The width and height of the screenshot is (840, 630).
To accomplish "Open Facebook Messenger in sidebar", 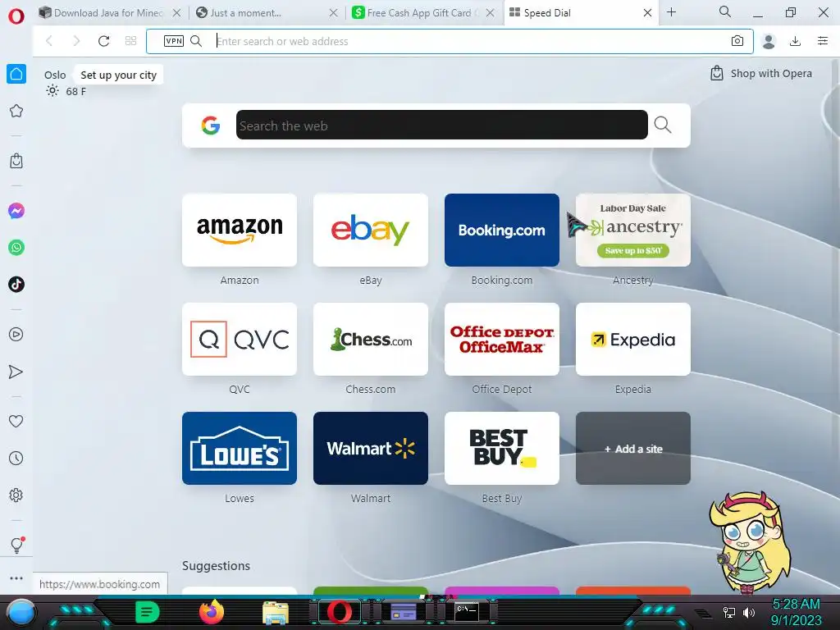I will coord(16,211).
